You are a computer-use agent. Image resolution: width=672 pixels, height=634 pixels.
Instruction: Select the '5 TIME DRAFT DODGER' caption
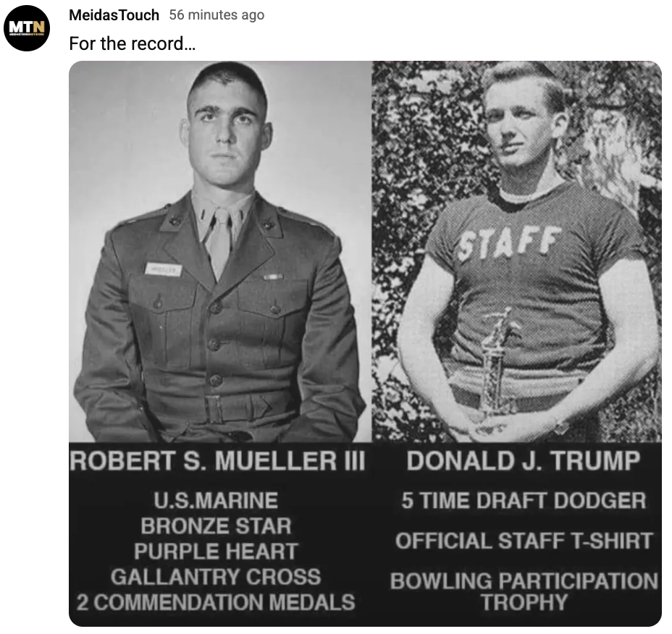[524, 500]
